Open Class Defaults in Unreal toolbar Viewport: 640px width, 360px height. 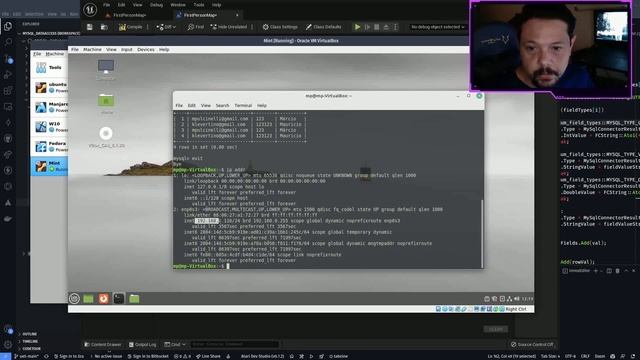point(324,27)
